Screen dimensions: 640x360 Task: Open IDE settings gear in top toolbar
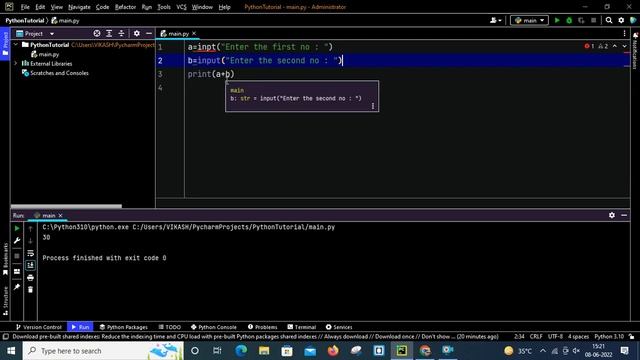tap(621, 20)
